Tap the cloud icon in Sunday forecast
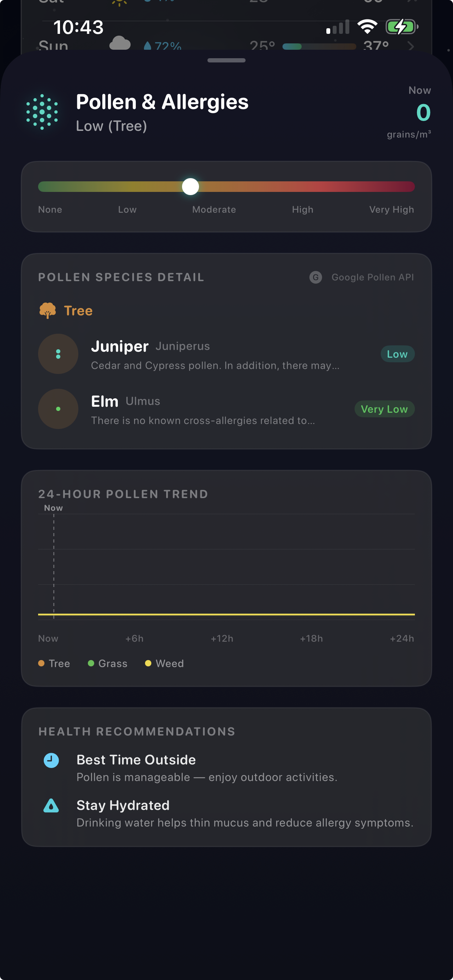This screenshot has width=453, height=980. (120, 44)
